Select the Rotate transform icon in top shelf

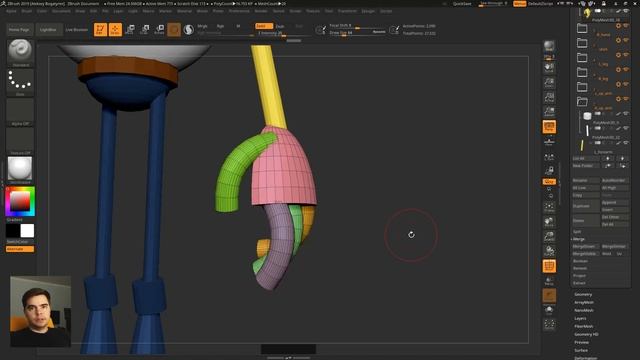coord(159,29)
